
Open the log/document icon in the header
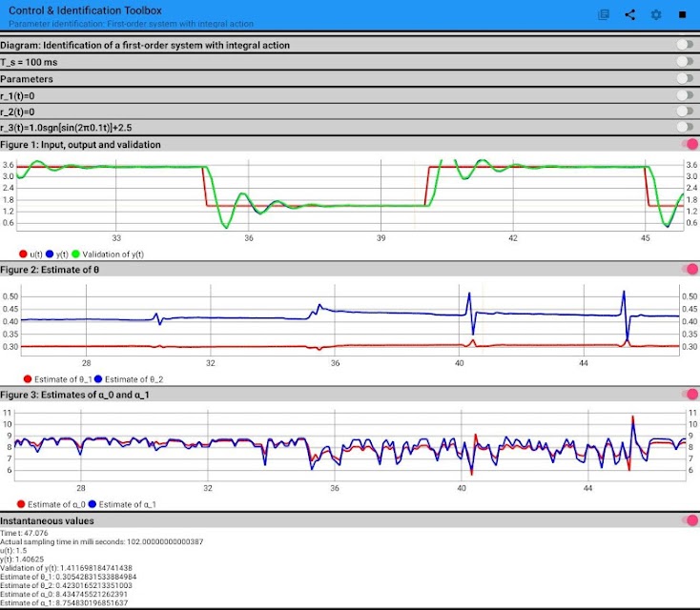pos(603,14)
